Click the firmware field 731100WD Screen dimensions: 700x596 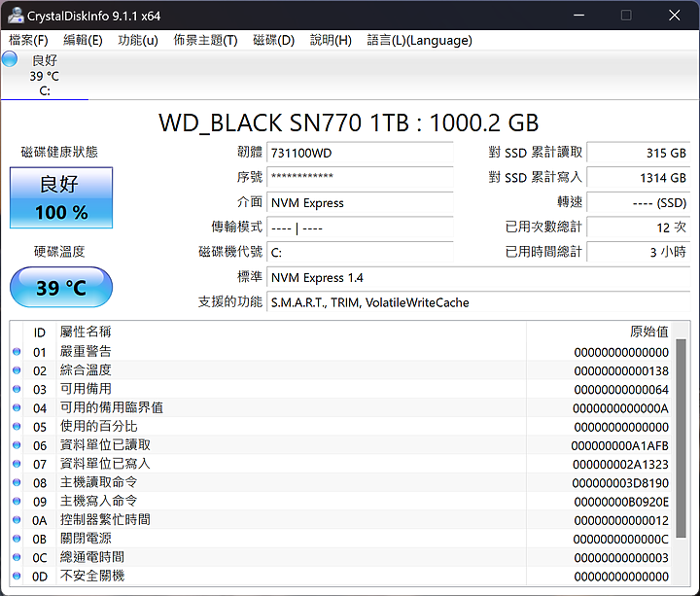pos(360,153)
